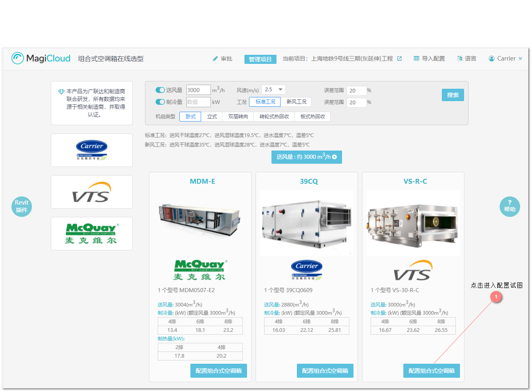
Task: Choose 板式热回收 unit type
Action: [x=312, y=117]
